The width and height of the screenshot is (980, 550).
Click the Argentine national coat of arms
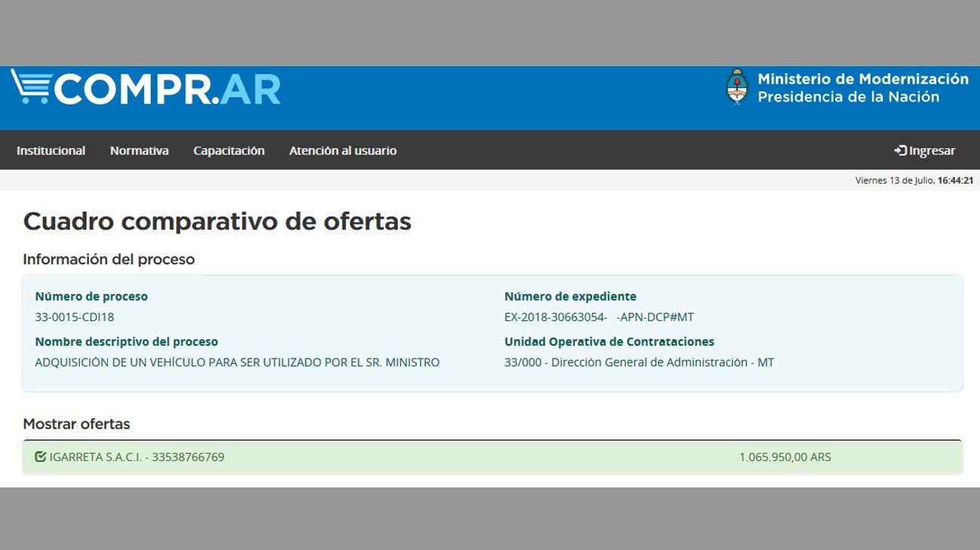pyautogui.click(x=737, y=87)
